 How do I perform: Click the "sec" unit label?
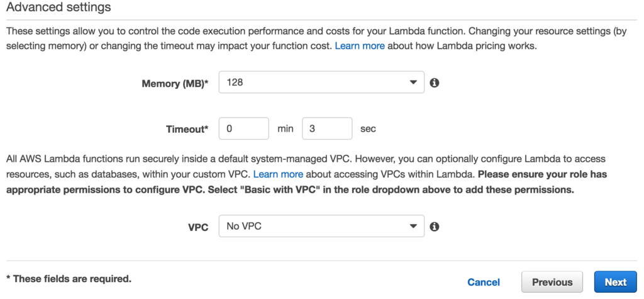point(368,128)
